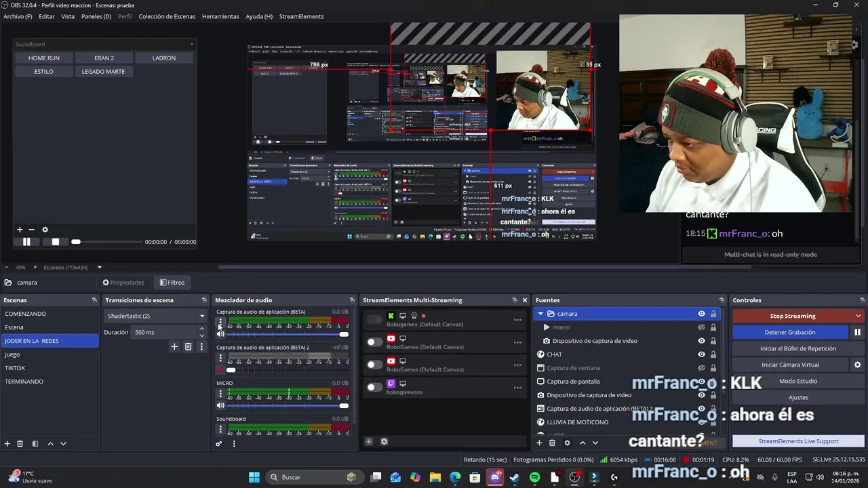The height and width of the screenshot is (488, 868).
Task: Open Colección de Escenas menu
Action: click(167, 16)
